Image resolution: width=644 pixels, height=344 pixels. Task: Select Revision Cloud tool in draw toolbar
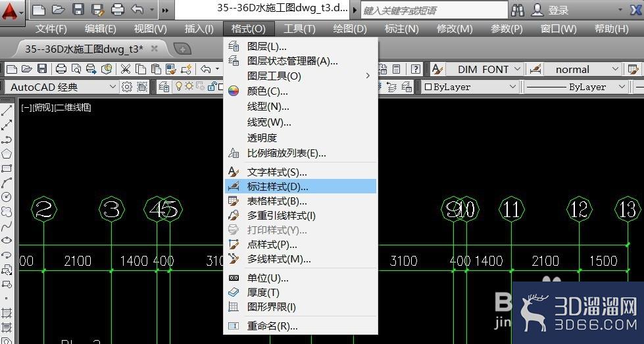pyautogui.click(x=7, y=212)
